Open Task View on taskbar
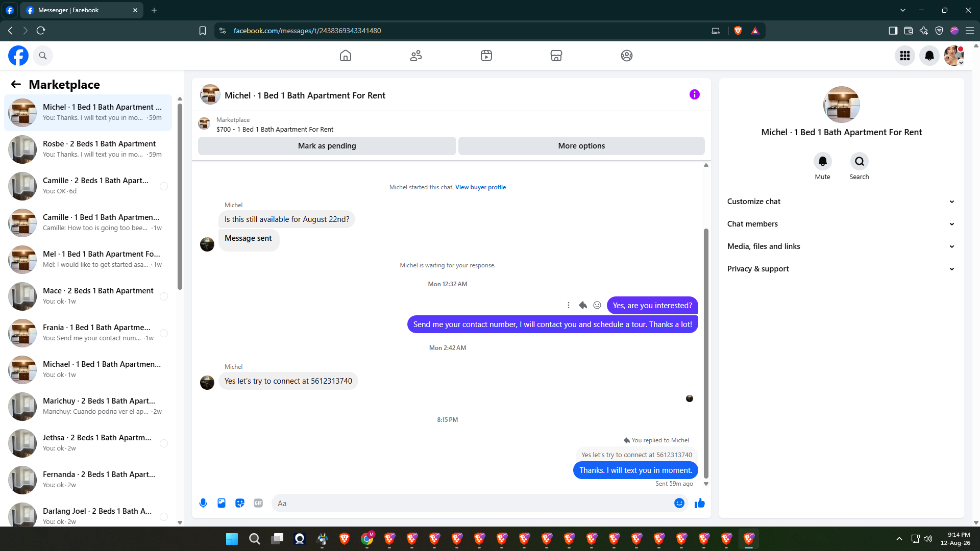 tap(277, 539)
